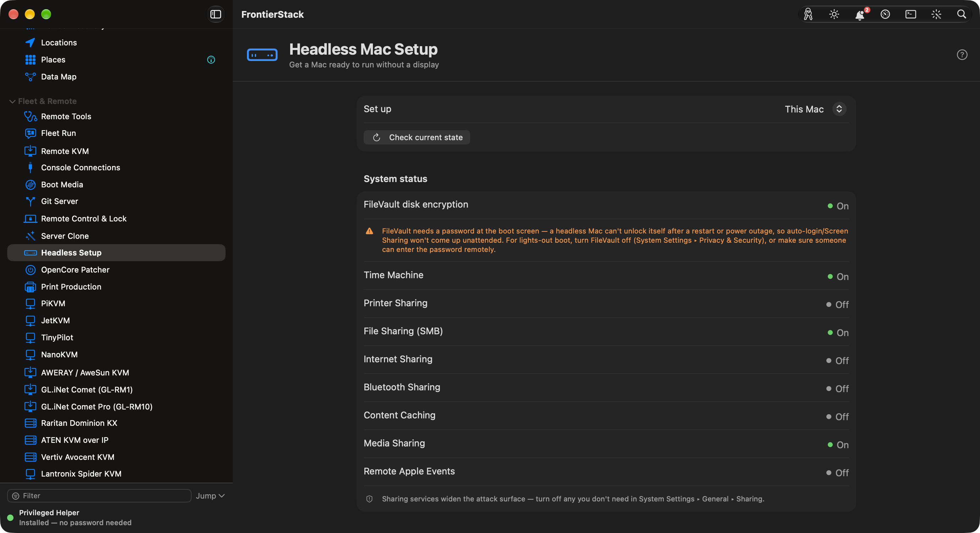Click Privileged Helper status text
The height and width of the screenshot is (533, 980).
click(75, 517)
